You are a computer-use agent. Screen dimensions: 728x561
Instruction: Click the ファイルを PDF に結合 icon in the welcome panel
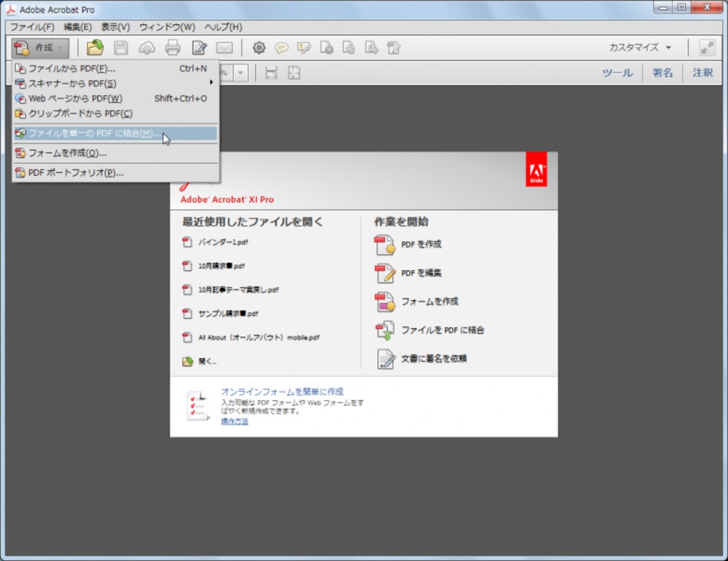coord(385,330)
